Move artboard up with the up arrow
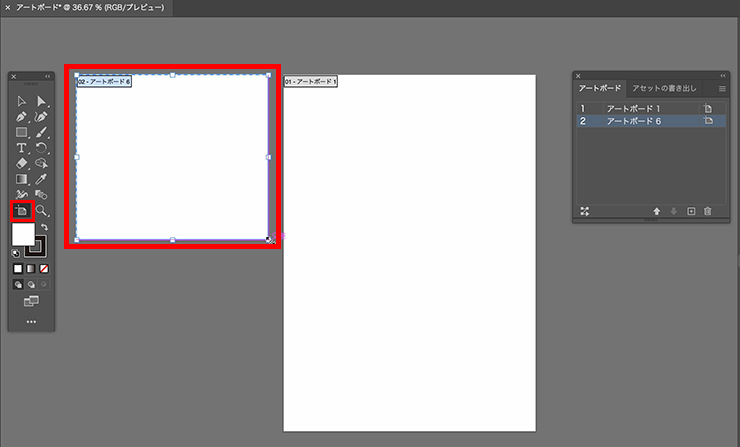 point(657,211)
